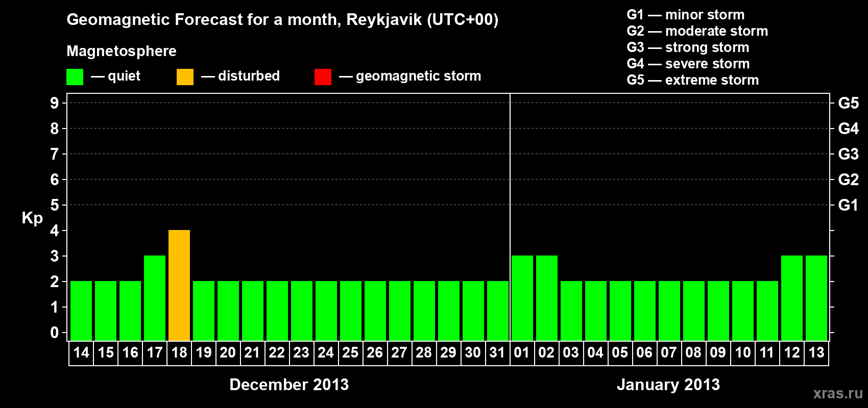Click the 'Kp' axis title
Image resolution: width=868 pixels, height=408 pixels.
tap(32, 218)
